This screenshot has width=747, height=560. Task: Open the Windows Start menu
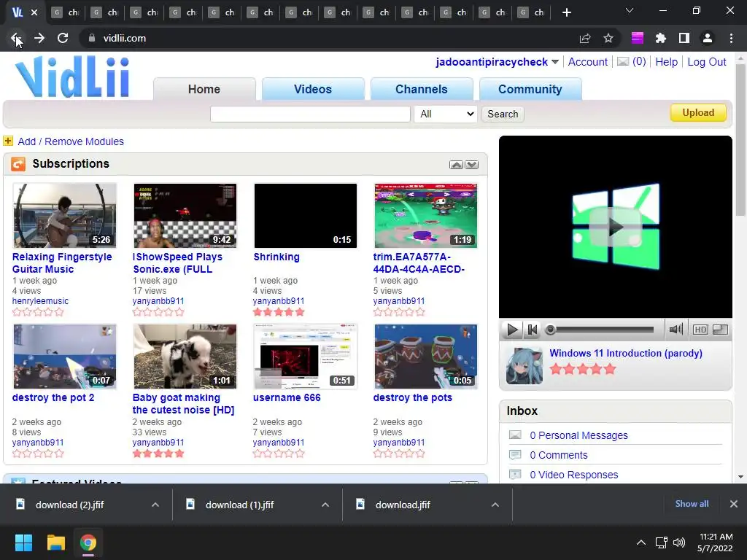tap(23, 542)
